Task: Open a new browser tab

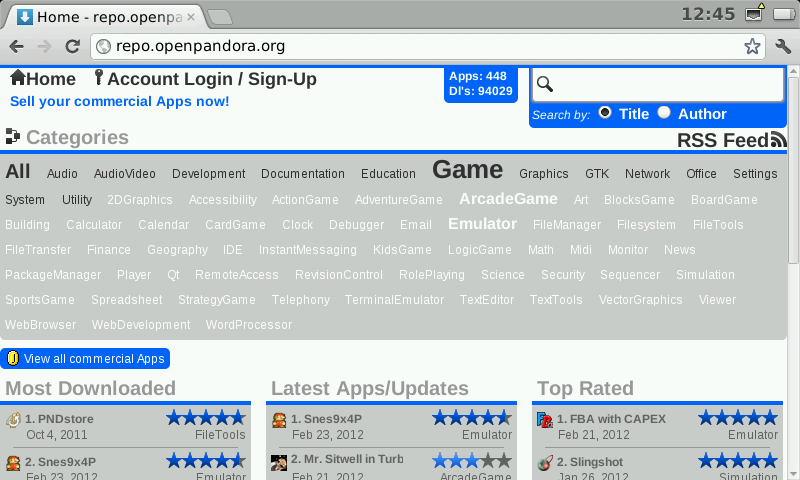Action: tap(220, 17)
